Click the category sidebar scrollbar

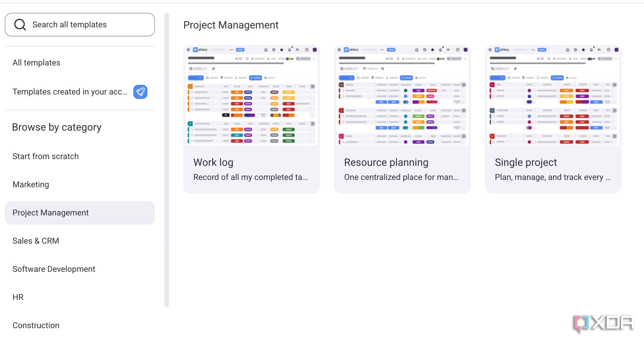coord(167,160)
